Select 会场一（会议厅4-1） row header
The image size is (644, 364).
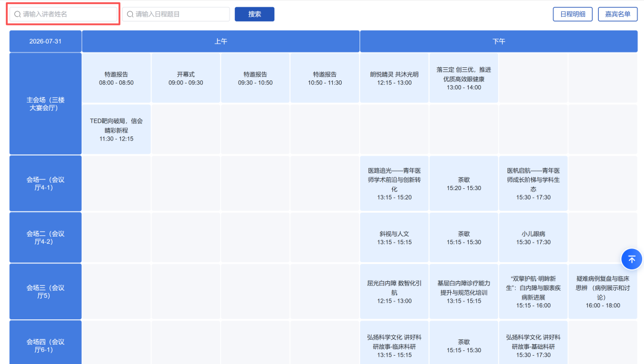pos(45,183)
